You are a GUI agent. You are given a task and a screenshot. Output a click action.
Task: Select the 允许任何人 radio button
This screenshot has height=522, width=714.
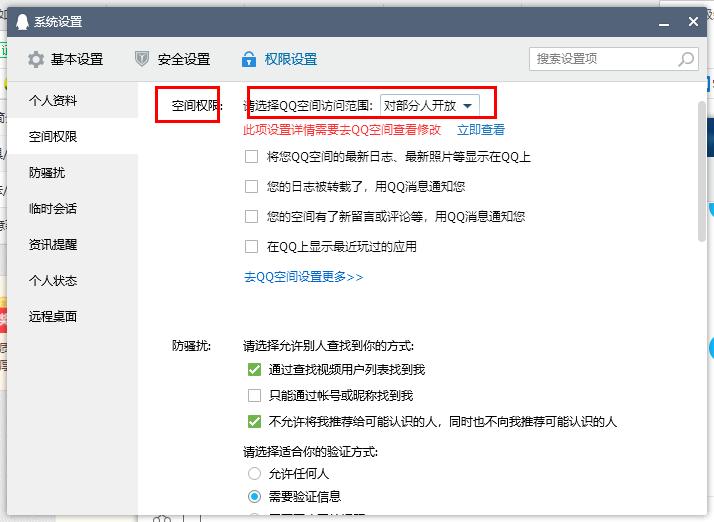pyautogui.click(x=255, y=474)
